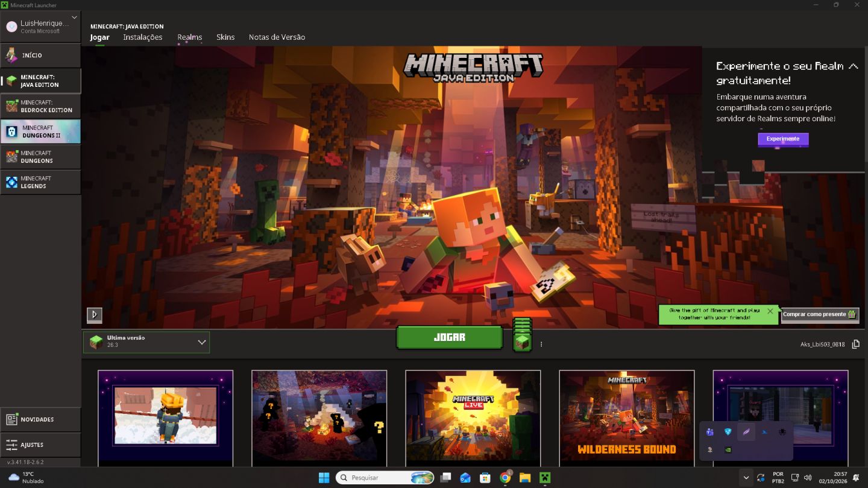
Task: Open the campfire mystery mobs news card
Action: pos(319,419)
